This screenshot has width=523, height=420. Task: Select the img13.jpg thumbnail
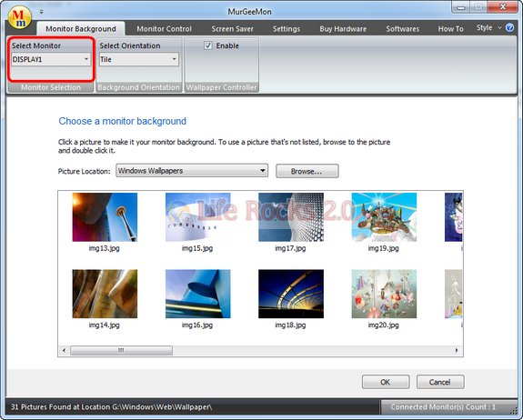(x=105, y=217)
